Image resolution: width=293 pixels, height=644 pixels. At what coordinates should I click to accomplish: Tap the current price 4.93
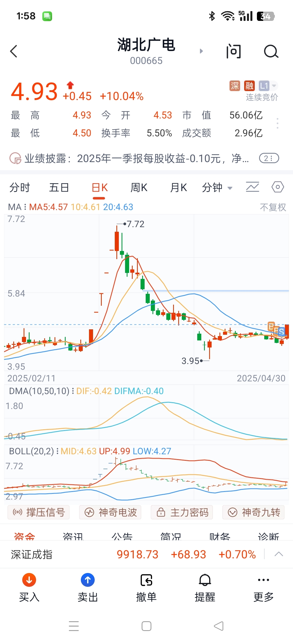click(x=34, y=91)
